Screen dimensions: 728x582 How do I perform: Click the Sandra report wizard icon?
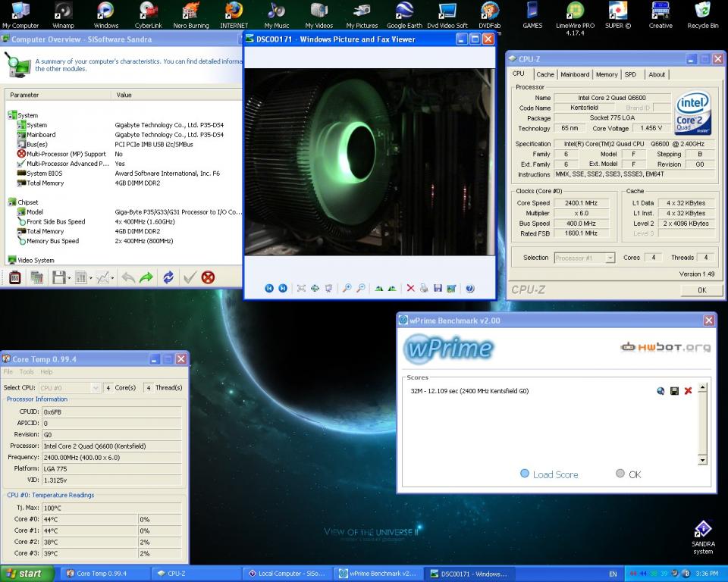(36, 277)
